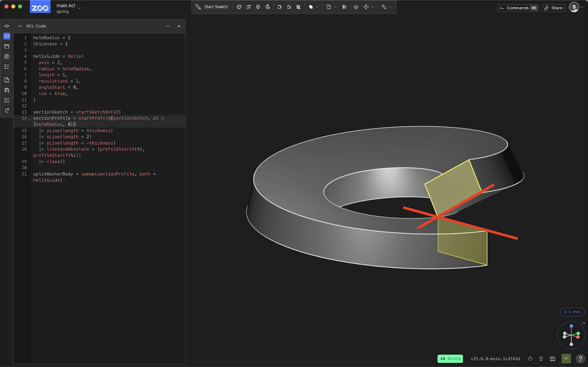Select the Shell tool icon
588x367 pixels.
298,7
